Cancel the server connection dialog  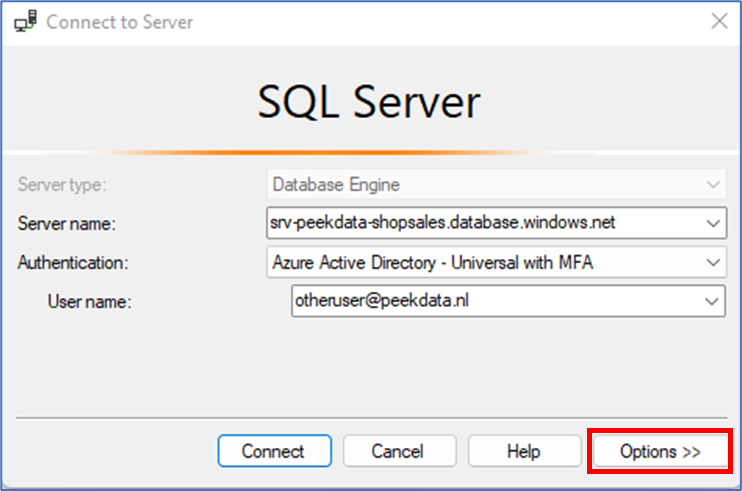399,451
